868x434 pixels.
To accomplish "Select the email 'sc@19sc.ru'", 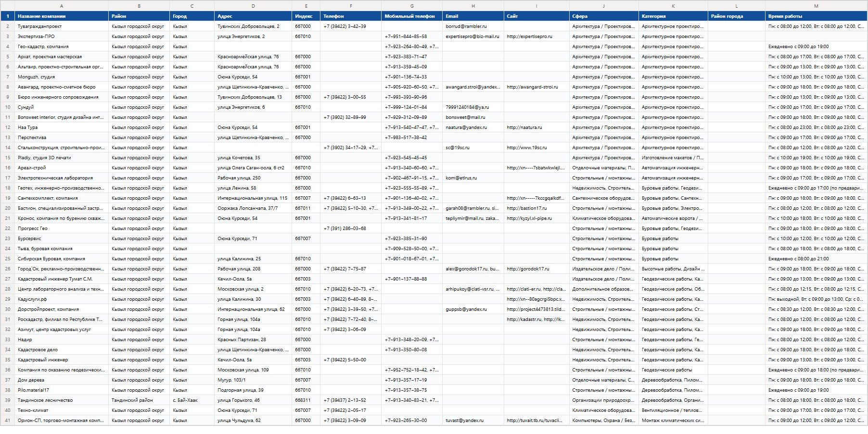I will tap(473, 148).
